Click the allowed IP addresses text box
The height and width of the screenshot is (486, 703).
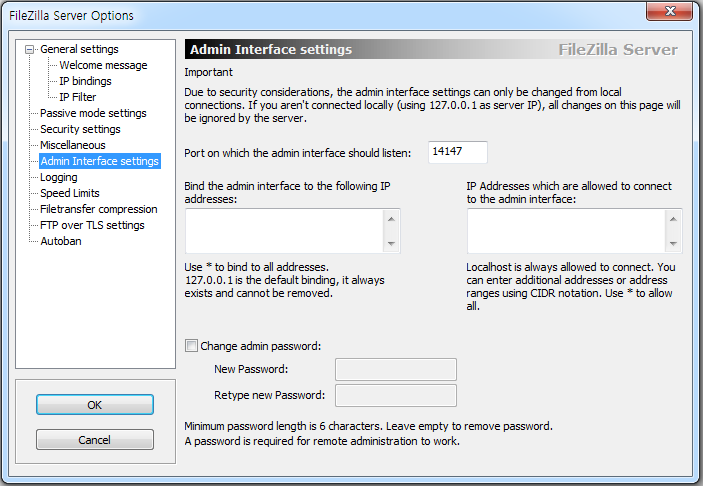(x=566, y=231)
